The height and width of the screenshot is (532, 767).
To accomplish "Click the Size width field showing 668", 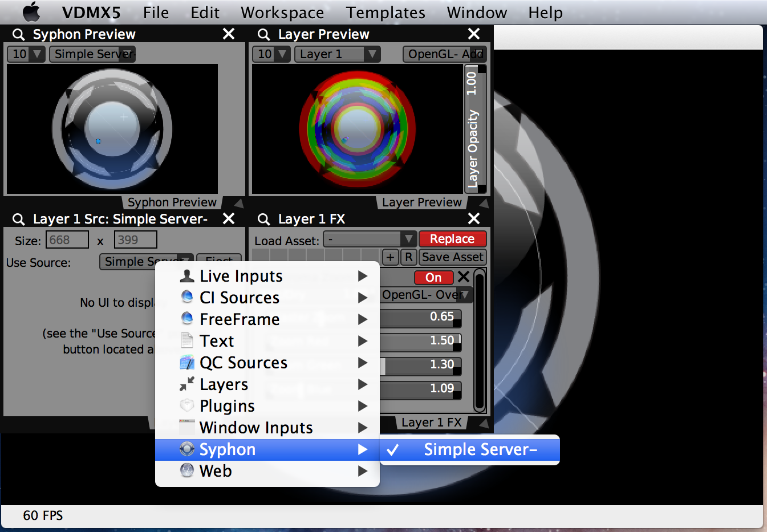I will [67, 239].
